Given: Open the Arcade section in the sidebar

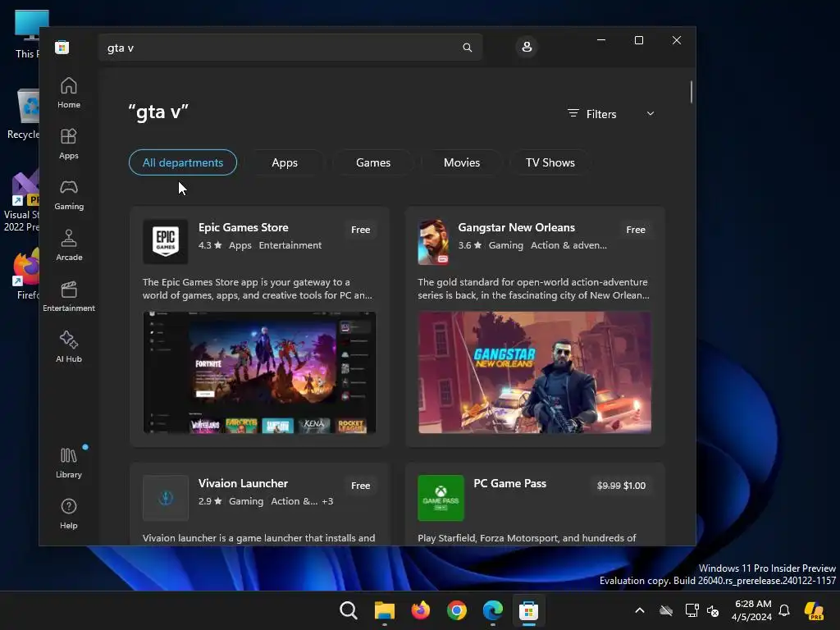Looking at the screenshot, I should [x=69, y=246].
